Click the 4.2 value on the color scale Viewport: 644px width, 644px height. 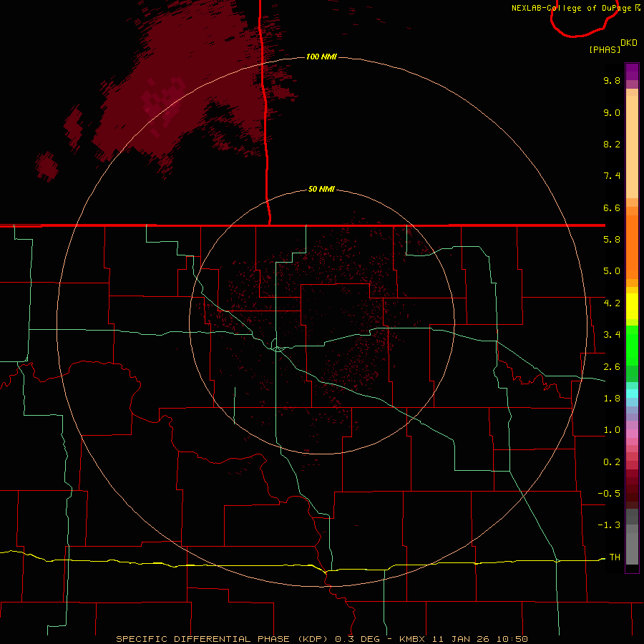[x=612, y=303]
